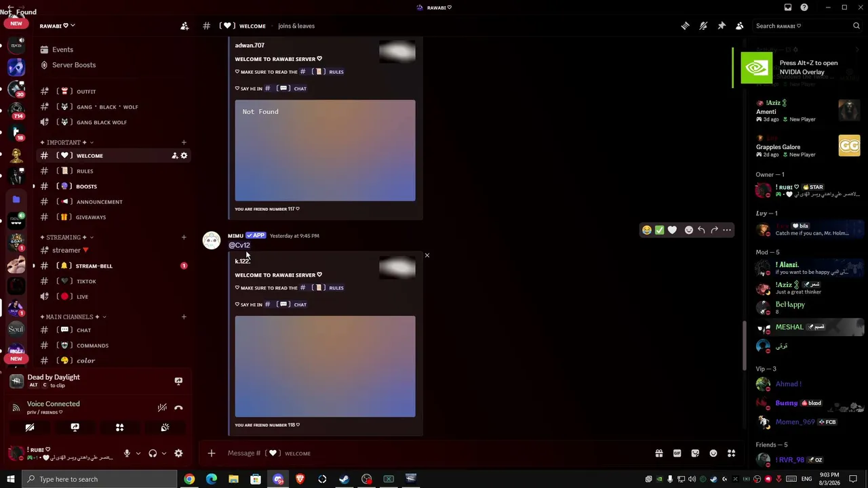
Task: React with the laughing-crying emoji
Action: (x=647, y=230)
